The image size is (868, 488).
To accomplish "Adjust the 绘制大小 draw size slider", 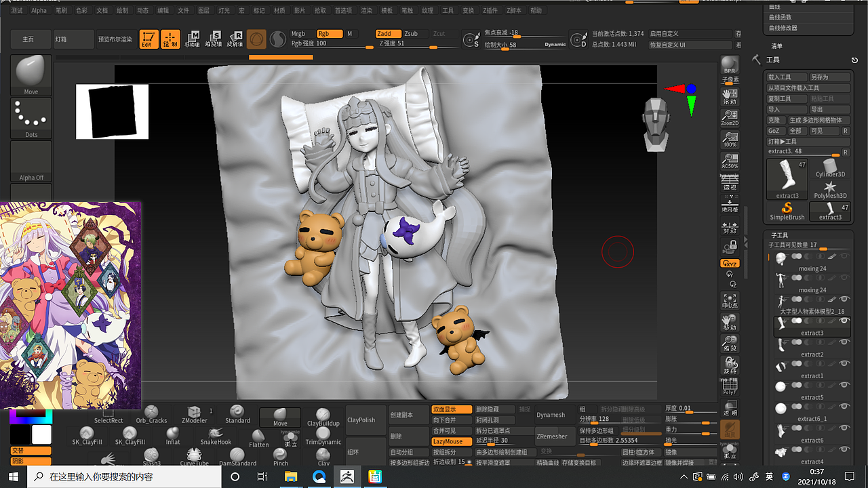I will [526, 45].
